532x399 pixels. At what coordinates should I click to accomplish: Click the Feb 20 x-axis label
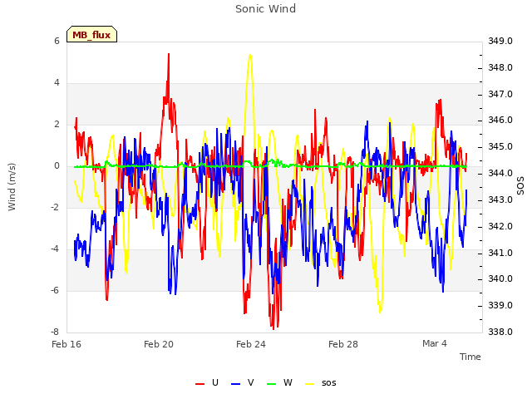click(x=159, y=344)
